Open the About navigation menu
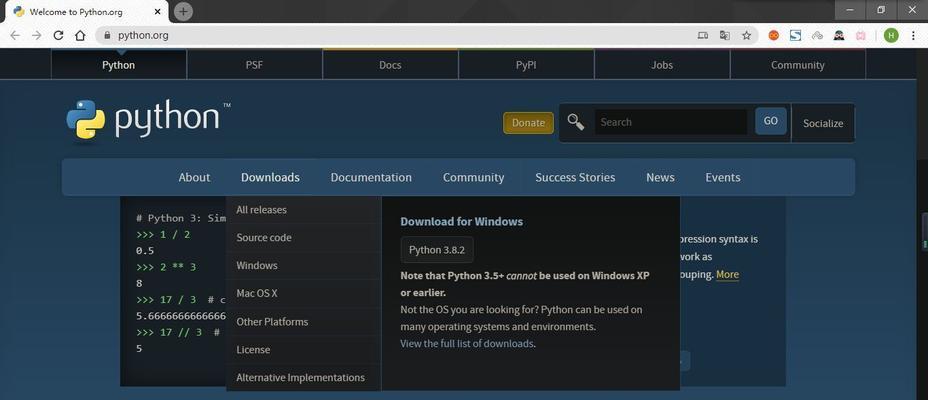The image size is (928, 400). (194, 178)
